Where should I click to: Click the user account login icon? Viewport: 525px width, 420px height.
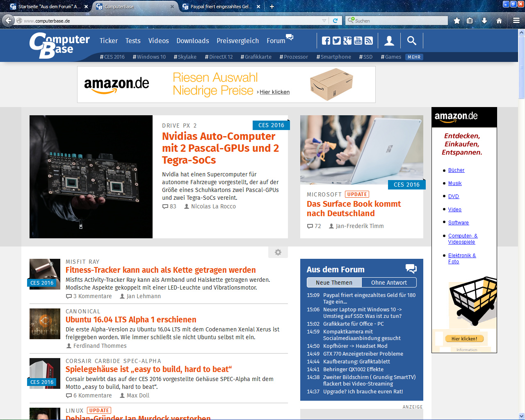point(389,41)
